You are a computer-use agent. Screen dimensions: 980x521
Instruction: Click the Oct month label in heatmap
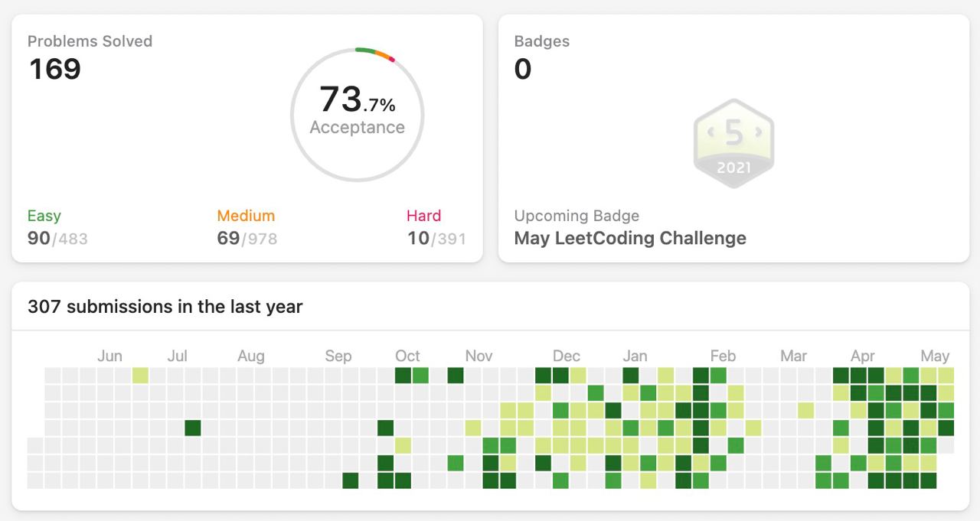click(x=407, y=356)
